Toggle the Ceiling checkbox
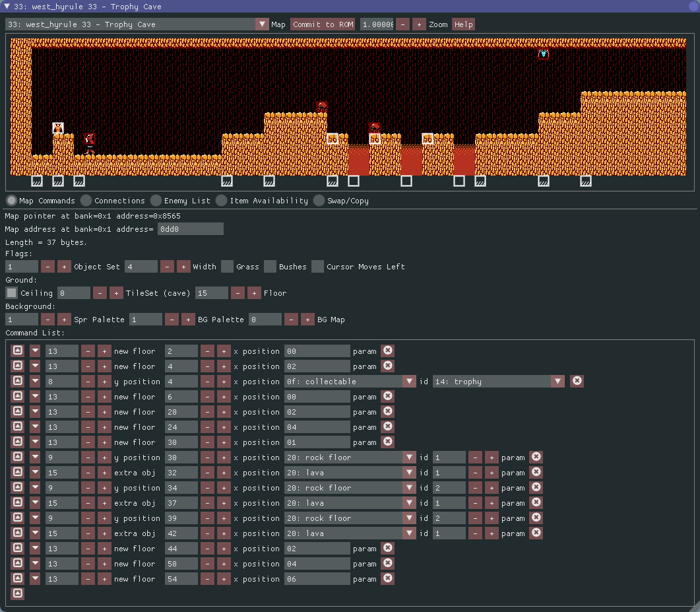Image resolution: width=700 pixels, height=612 pixels. click(12, 293)
